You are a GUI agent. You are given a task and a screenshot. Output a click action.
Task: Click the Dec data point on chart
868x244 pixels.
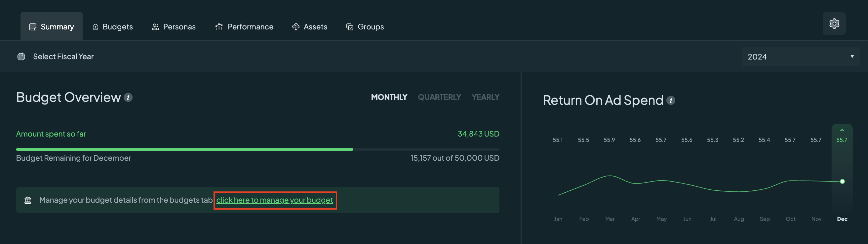[842, 182]
